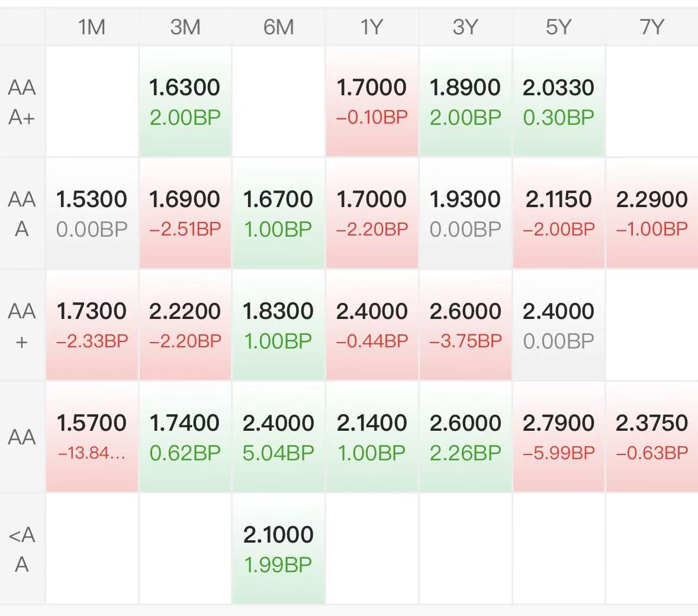Select the AA+ 3Y cell with -3.75BP
This screenshot has width=698, height=616.
(465, 325)
